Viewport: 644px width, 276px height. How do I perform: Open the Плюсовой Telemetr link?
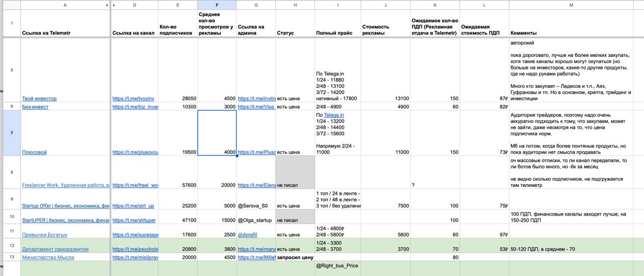34,152
